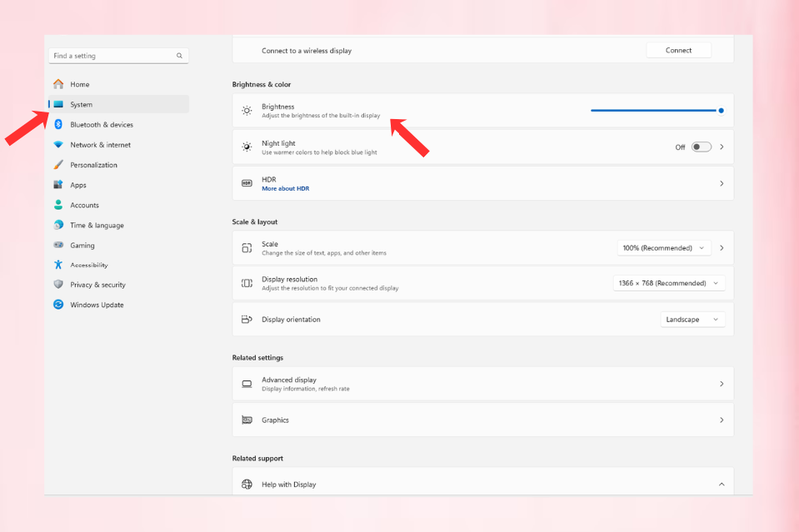Open Network & internet wifi icon
The image size is (799, 532).
(58, 145)
